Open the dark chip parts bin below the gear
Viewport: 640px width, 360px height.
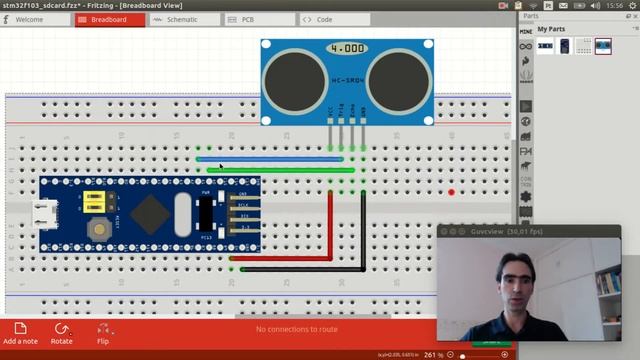[526, 211]
